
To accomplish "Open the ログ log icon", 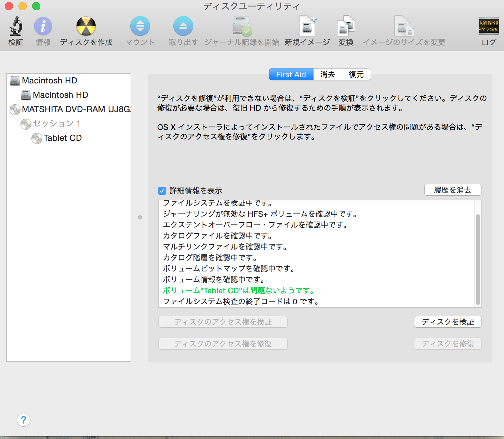I will click(x=489, y=27).
